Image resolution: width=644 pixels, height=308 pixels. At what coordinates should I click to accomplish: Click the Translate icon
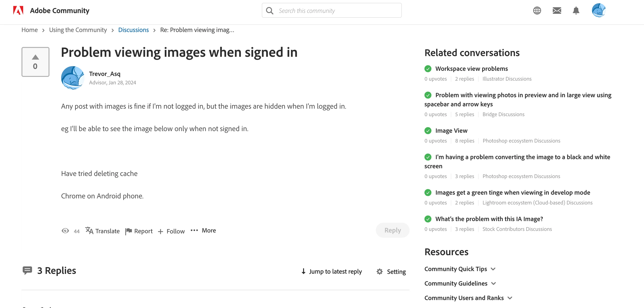pyautogui.click(x=89, y=230)
